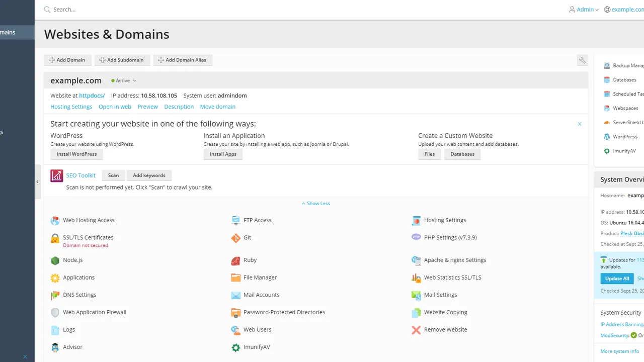Open the Hosting Settings link under example.com

71,107
